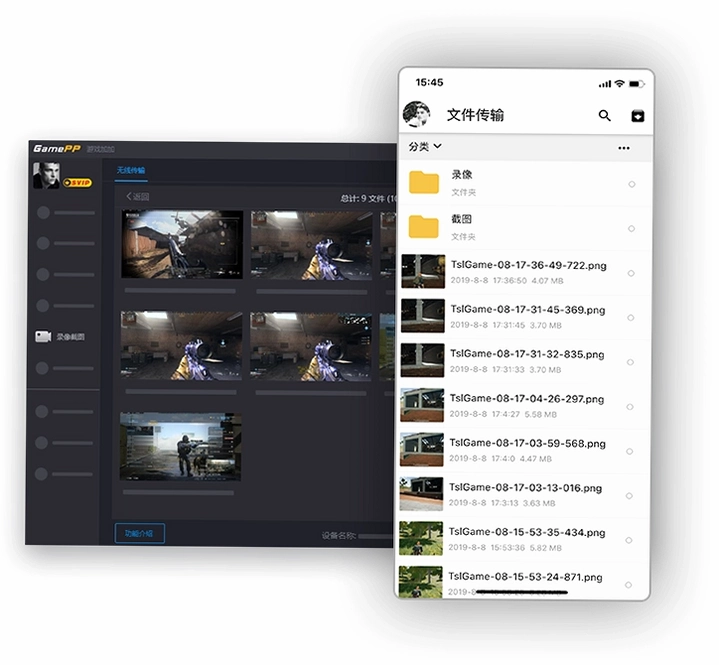719x665 pixels.
Task: Click file name TslGame-08-15-53-35-434.png
Action: tap(527, 532)
